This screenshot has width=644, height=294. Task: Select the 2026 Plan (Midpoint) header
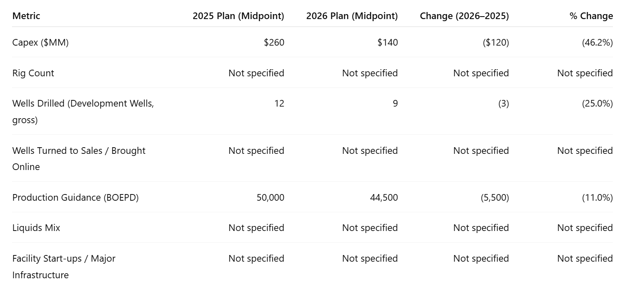pyautogui.click(x=352, y=16)
